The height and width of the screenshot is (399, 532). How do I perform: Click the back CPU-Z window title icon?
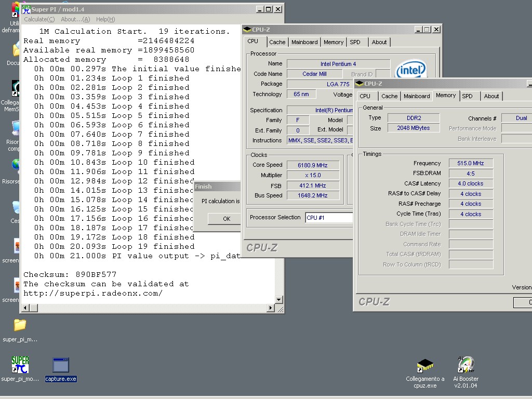[247, 30]
